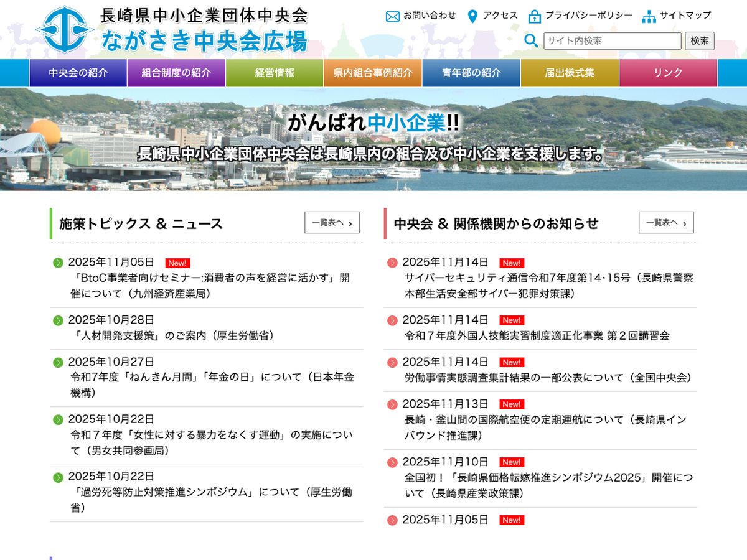Click green bullet icon beside 2025年10月28日 news

(59, 320)
